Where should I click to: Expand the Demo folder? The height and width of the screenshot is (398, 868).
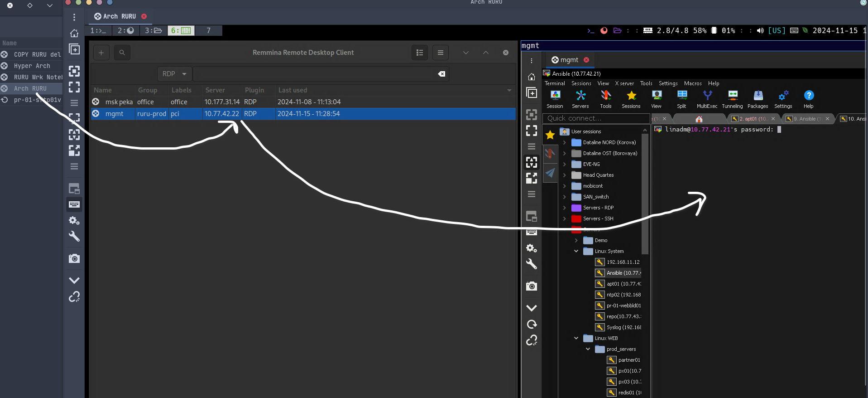[x=576, y=240]
